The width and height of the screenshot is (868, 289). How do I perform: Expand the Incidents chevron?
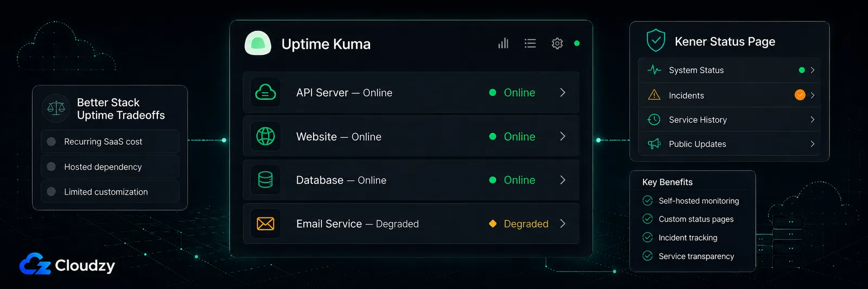[812, 95]
